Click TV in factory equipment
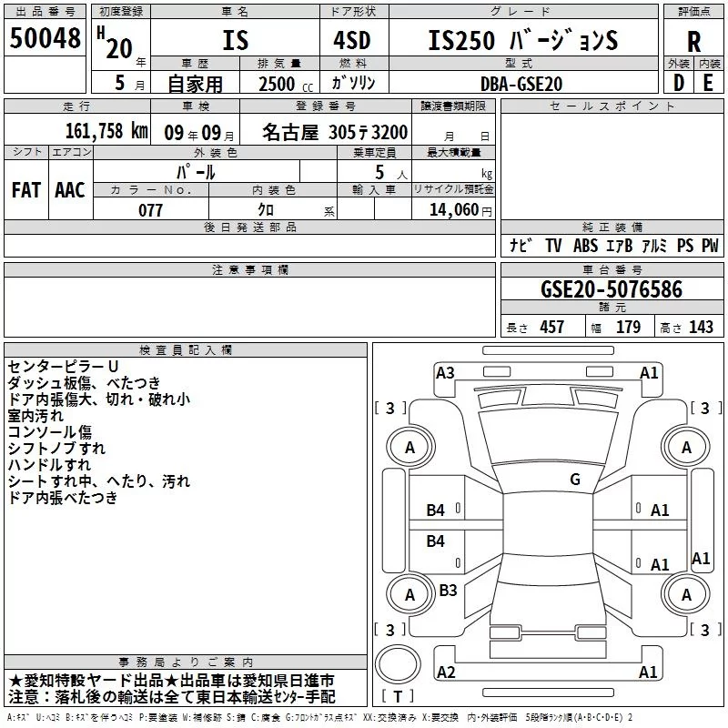 (x=553, y=245)
